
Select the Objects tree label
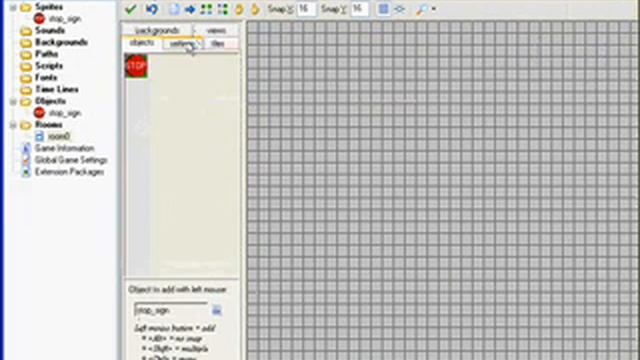51,101
